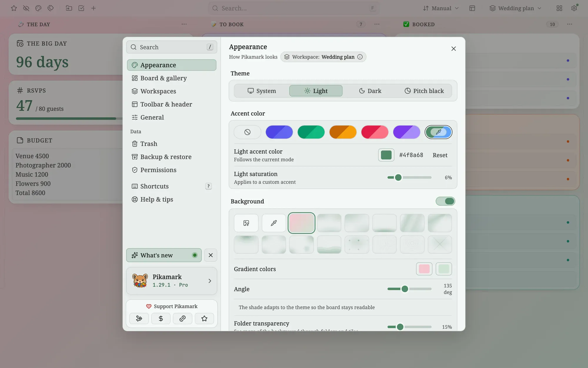Choose the no accent color option

(248, 132)
